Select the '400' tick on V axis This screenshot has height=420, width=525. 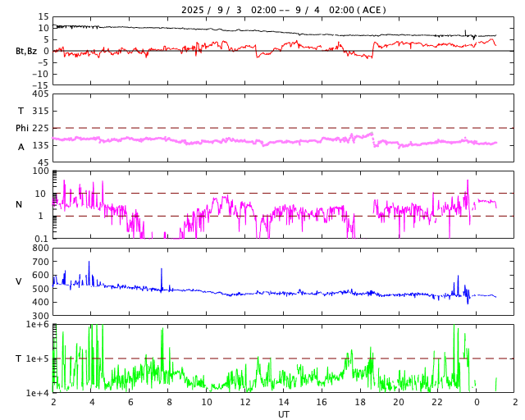point(40,302)
